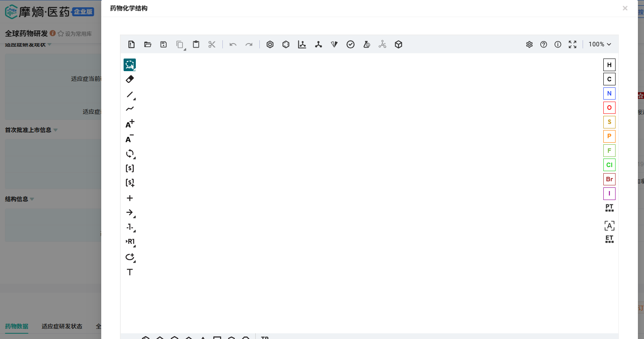Click the grayed Stereochemistry icon
Screen dimensions: 644x339
[383, 44]
